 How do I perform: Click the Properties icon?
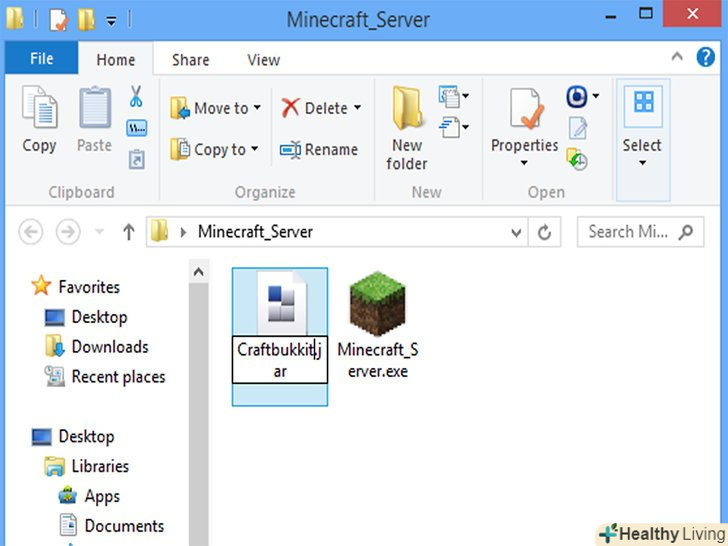[x=525, y=109]
